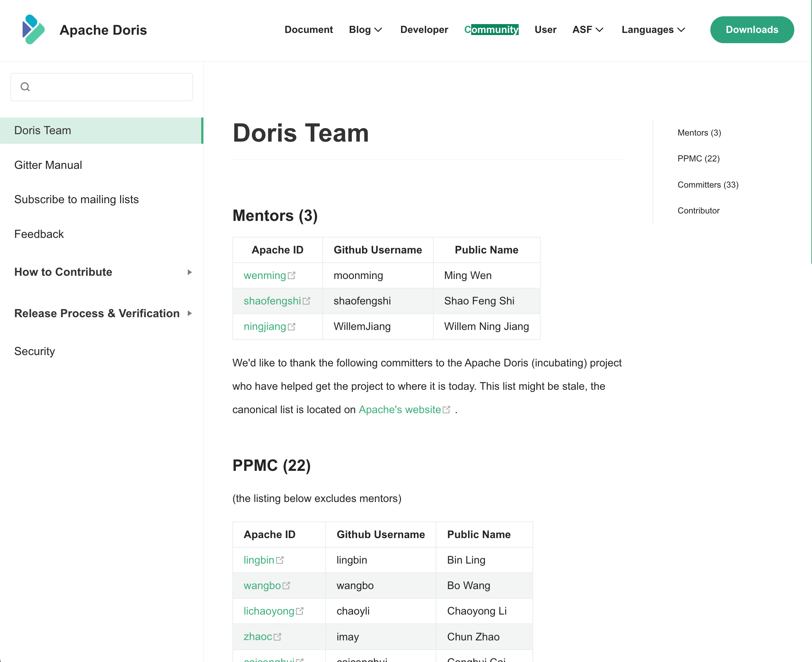The height and width of the screenshot is (662, 812).
Task: Click the imay Github username cell
Action: (380, 637)
